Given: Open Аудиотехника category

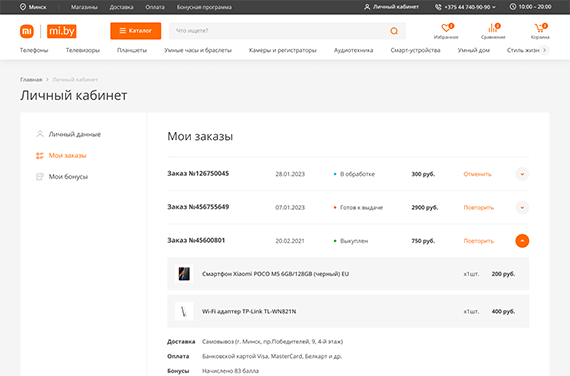Looking at the screenshot, I should 353,50.
